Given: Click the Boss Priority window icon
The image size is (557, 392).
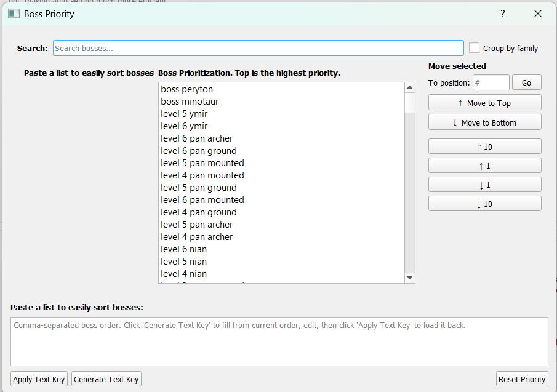Looking at the screenshot, I should coord(14,14).
